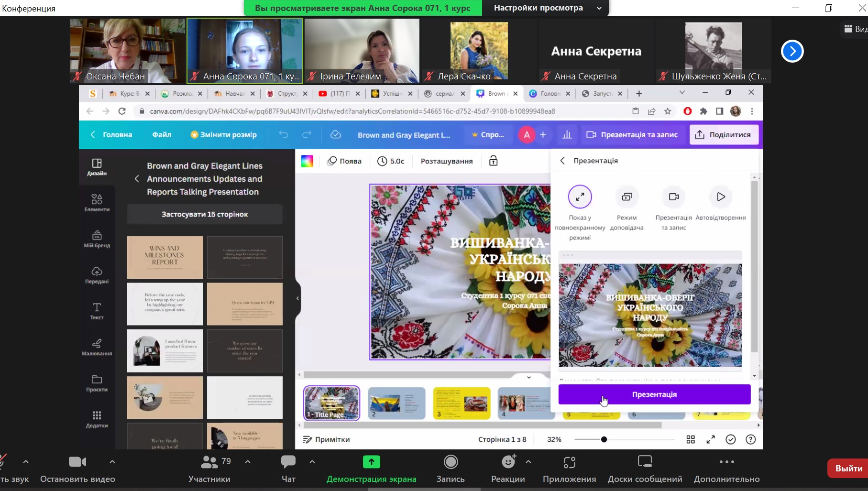Open the analytics bar chart icon
Image resolution: width=868 pixels, height=491 pixels.
567,135
